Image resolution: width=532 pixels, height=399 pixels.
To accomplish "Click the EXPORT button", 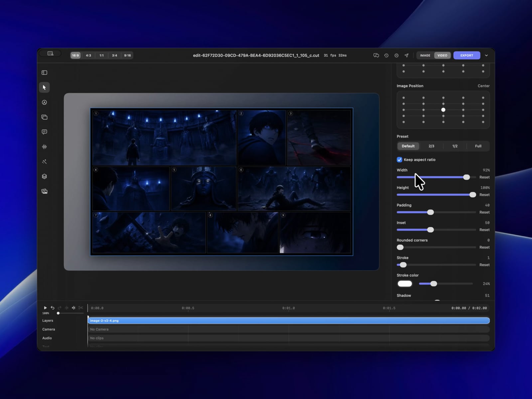I will coord(466,56).
